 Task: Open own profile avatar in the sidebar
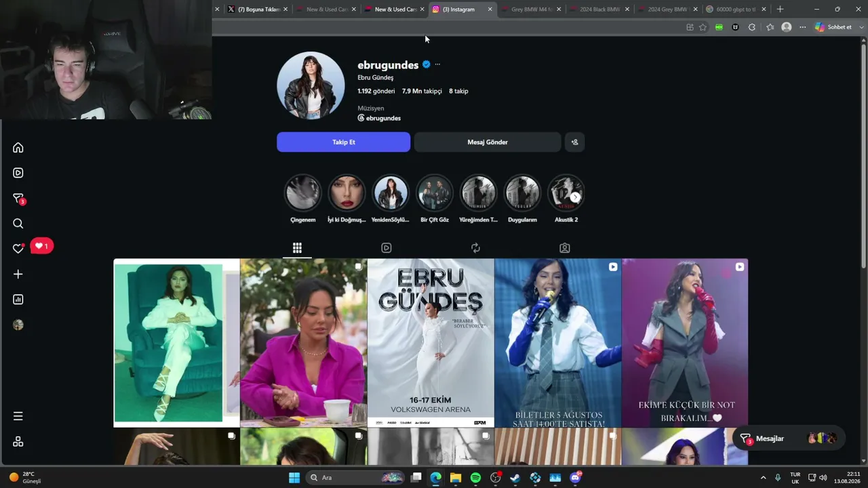coord(18,325)
